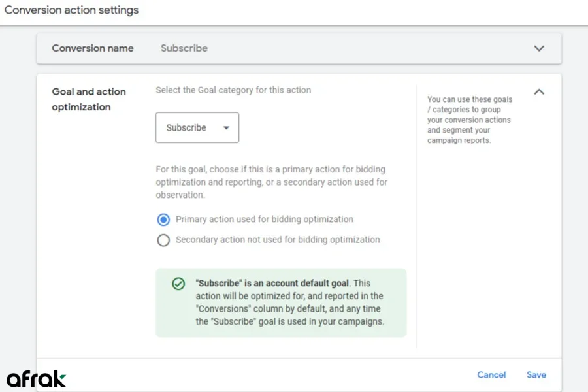Click the primary or secondary action description paragraph
The image size is (588, 392).
[x=271, y=182]
